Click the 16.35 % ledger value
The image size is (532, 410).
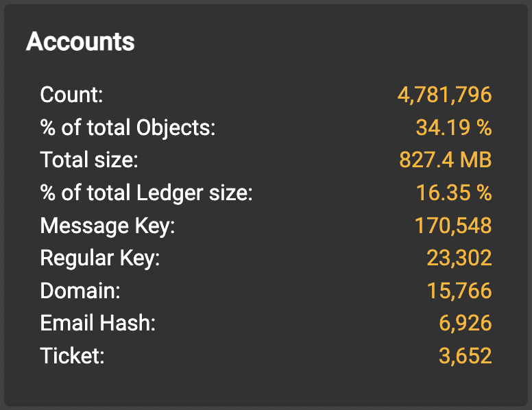tap(454, 193)
